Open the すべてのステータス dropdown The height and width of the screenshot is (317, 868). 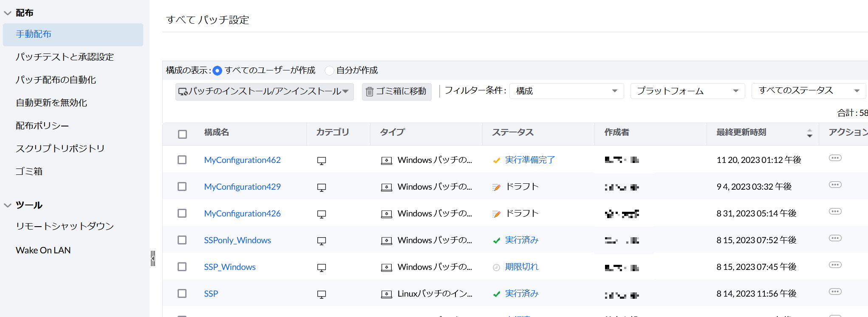[809, 91]
